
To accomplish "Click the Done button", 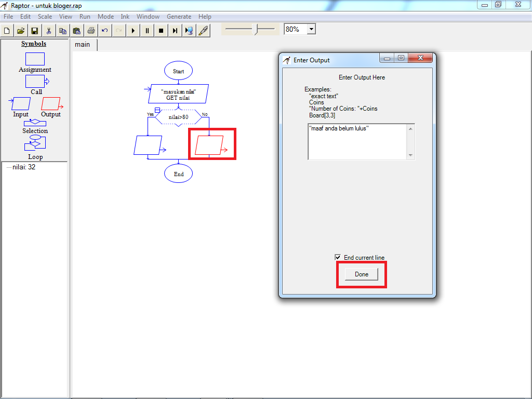I will coord(361,274).
